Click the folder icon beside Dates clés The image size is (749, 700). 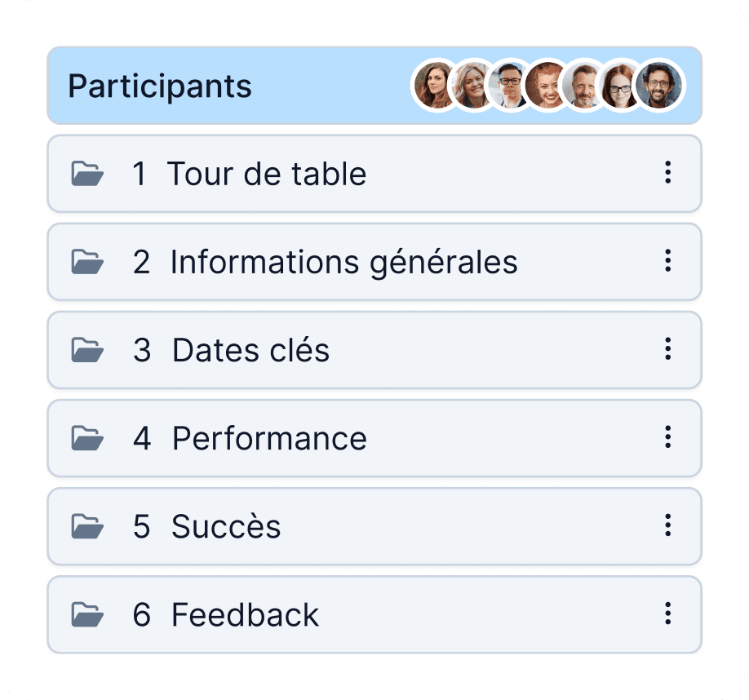pos(87,350)
